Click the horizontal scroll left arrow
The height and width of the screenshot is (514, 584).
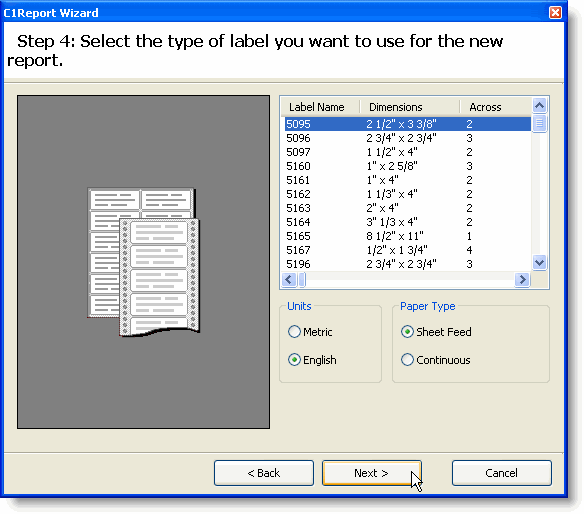[289, 279]
